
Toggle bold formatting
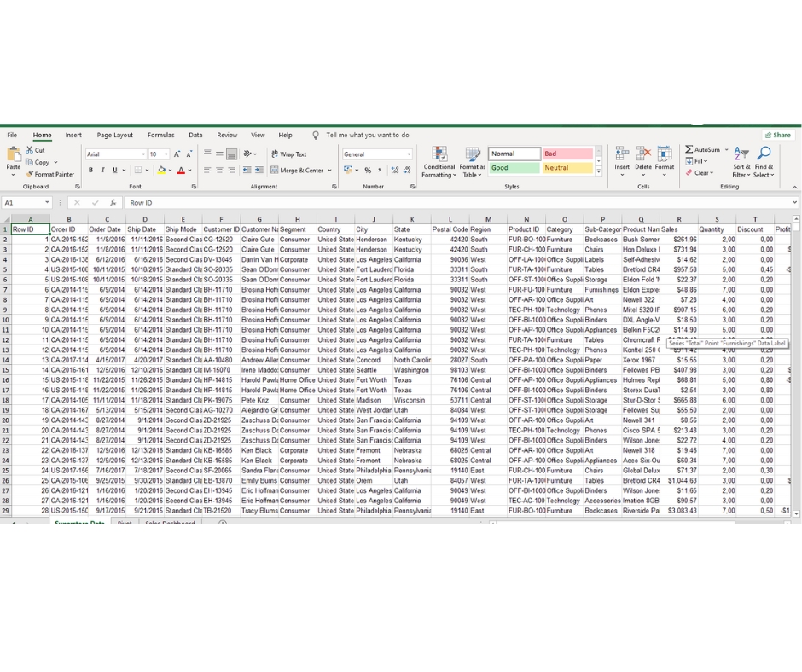(90, 171)
